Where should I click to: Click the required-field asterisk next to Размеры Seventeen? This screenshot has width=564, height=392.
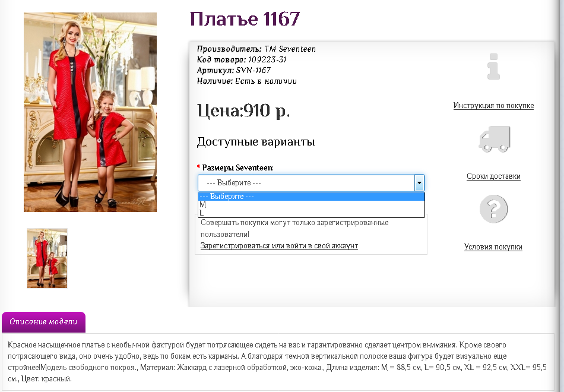click(x=199, y=167)
